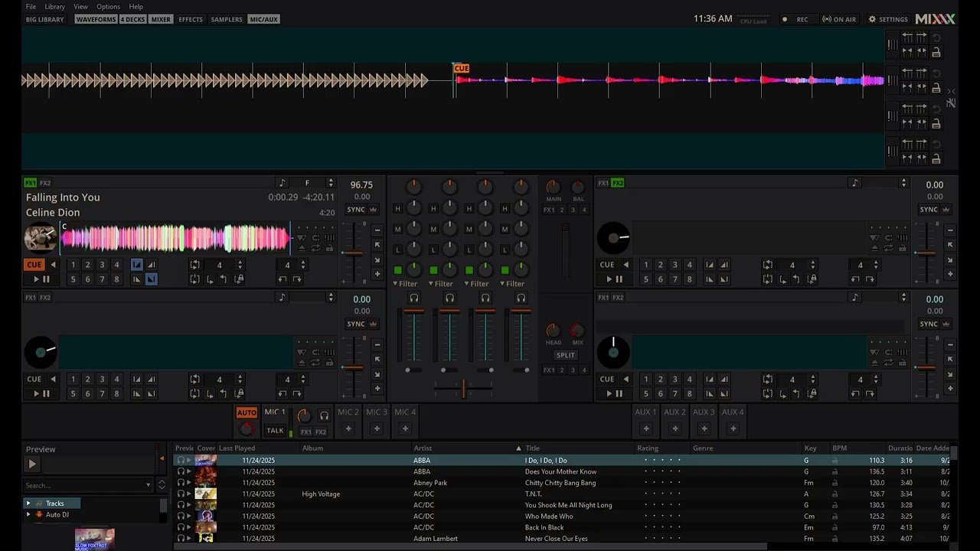Play the track in the Preview deck
The image size is (980, 551).
(32, 464)
